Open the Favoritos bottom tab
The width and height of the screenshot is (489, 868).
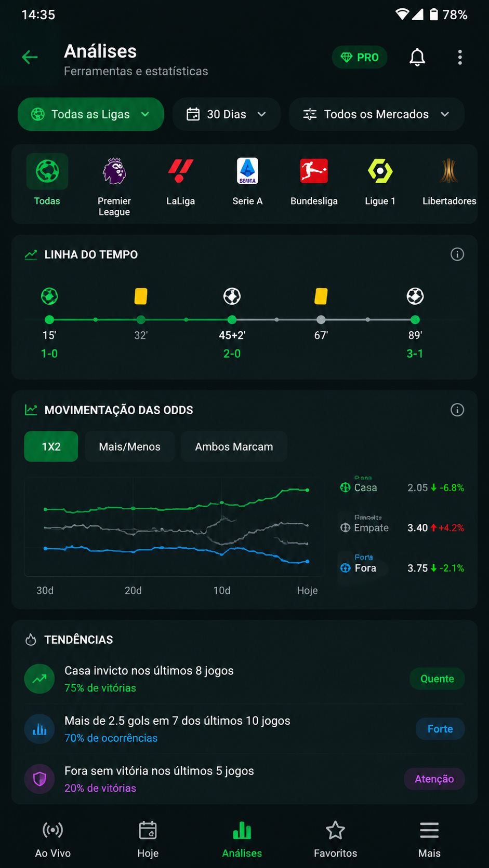click(335, 839)
